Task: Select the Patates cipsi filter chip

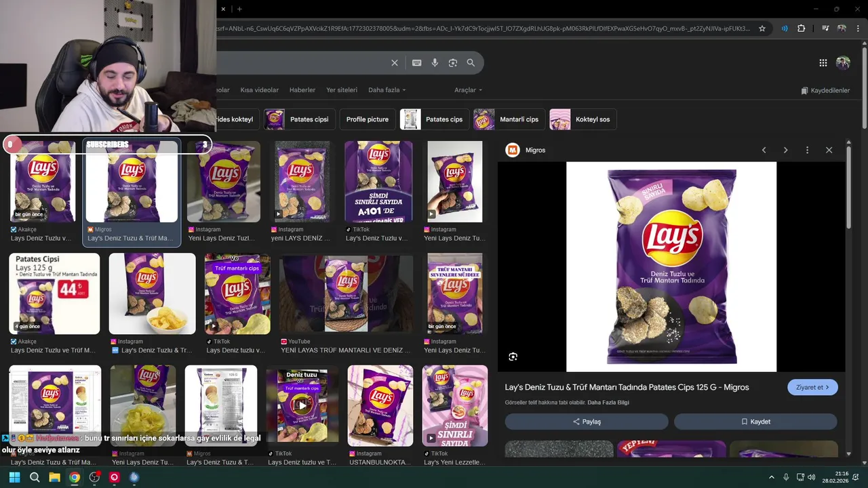Action: coord(299,119)
